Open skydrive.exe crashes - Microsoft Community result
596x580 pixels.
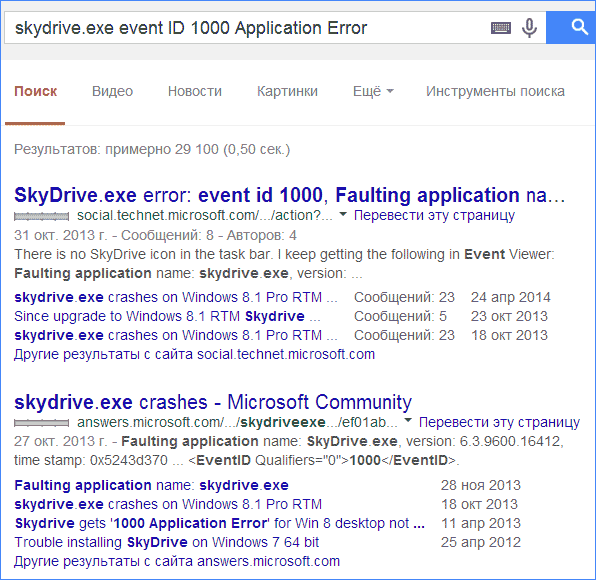pos(213,402)
